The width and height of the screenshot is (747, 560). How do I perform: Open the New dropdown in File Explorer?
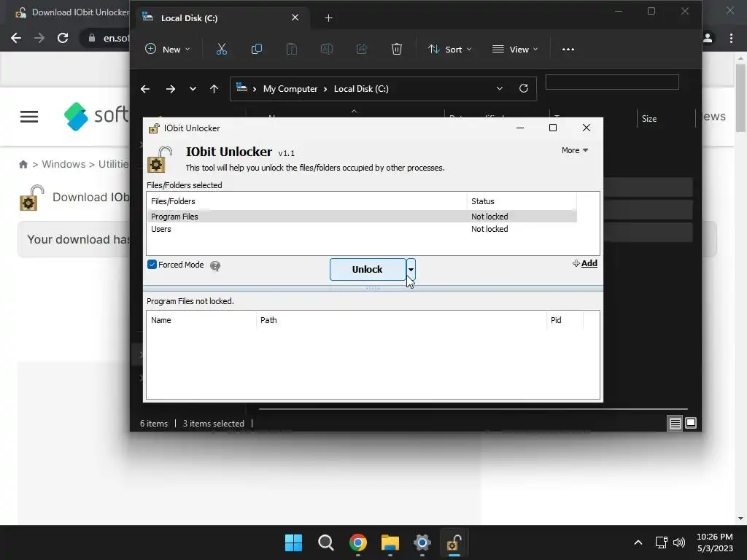coord(168,49)
